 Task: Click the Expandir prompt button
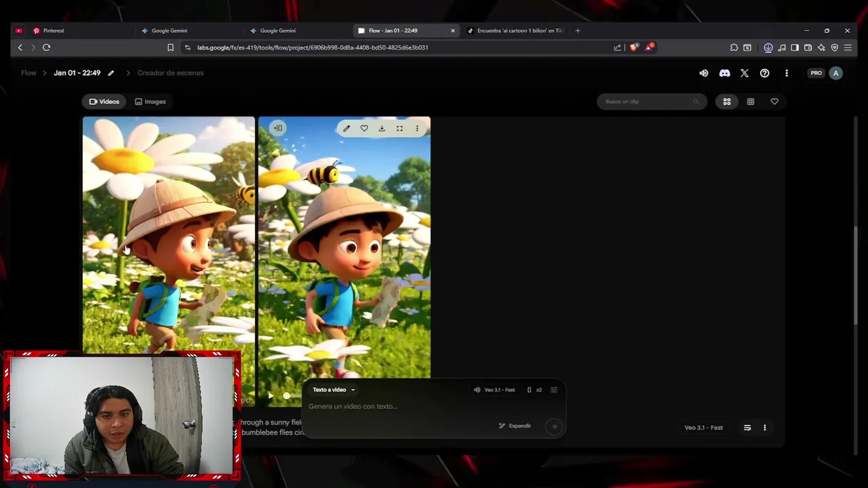point(515,426)
